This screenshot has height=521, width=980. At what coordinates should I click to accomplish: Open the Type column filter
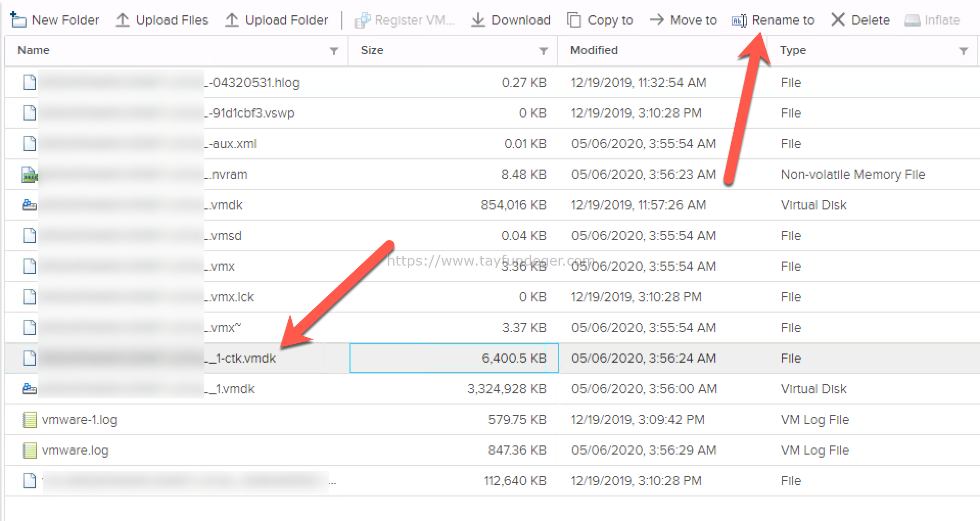click(964, 51)
